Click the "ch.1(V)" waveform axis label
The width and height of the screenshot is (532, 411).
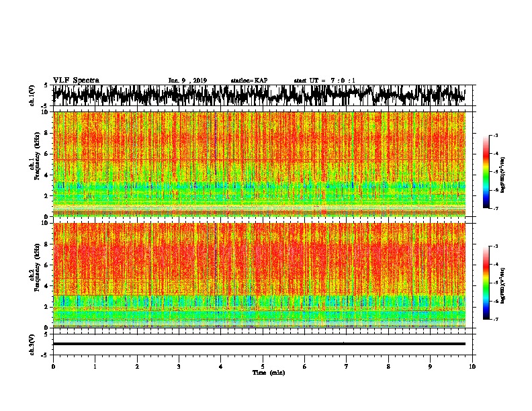pos(32,95)
